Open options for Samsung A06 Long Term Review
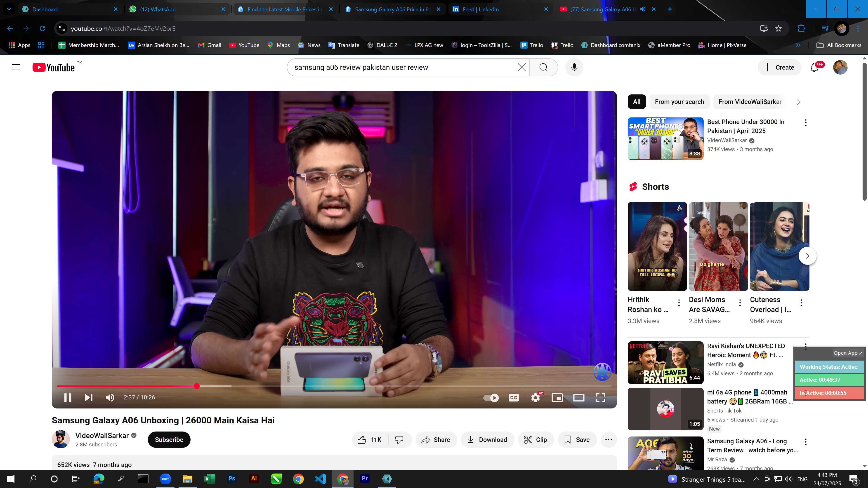The image size is (868, 488). pyautogui.click(x=806, y=442)
